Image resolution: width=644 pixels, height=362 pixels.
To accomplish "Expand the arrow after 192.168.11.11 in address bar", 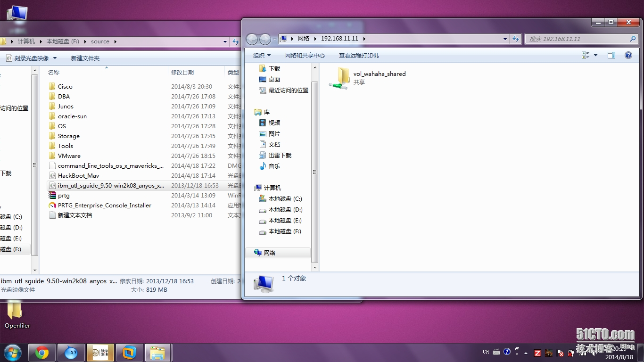I will [364, 39].
